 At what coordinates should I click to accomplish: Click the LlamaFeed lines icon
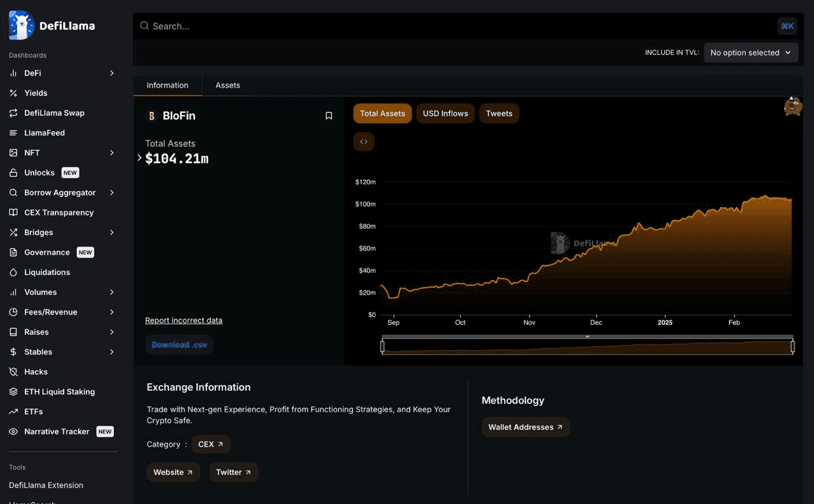[x=13, y=133]
